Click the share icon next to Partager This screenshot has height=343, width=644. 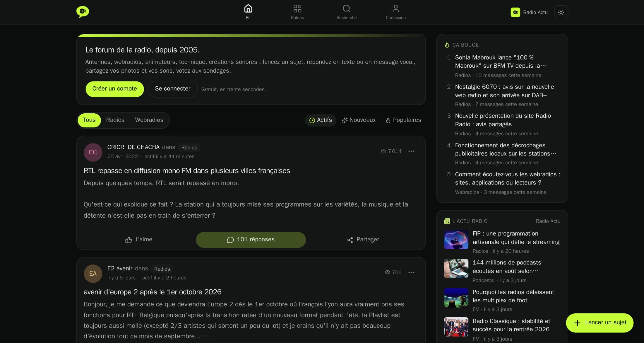350,240
